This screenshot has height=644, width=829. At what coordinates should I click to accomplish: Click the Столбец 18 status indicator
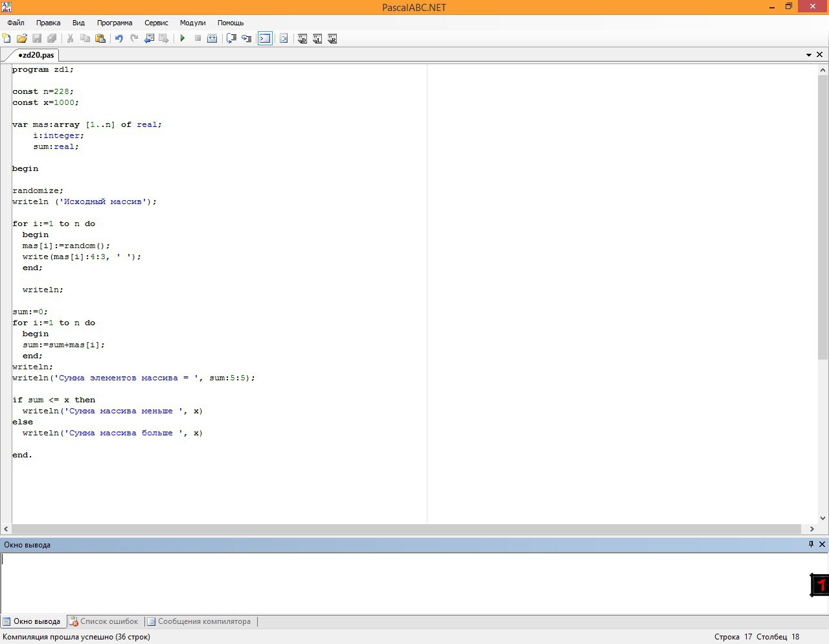778,637
